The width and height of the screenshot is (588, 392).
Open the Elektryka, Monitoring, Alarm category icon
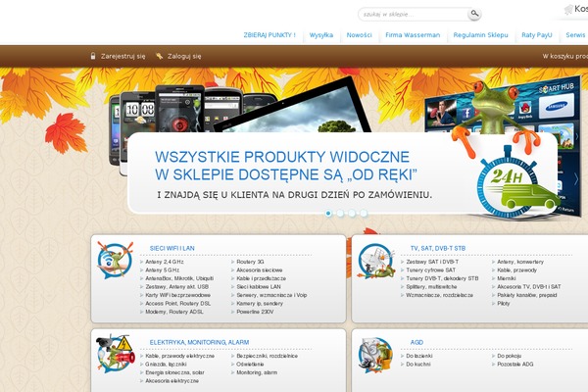115,354
